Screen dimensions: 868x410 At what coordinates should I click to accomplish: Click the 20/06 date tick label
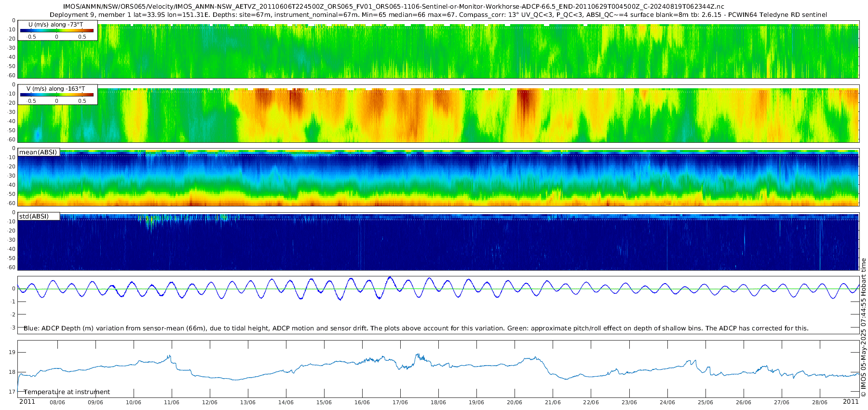point(515,402)
